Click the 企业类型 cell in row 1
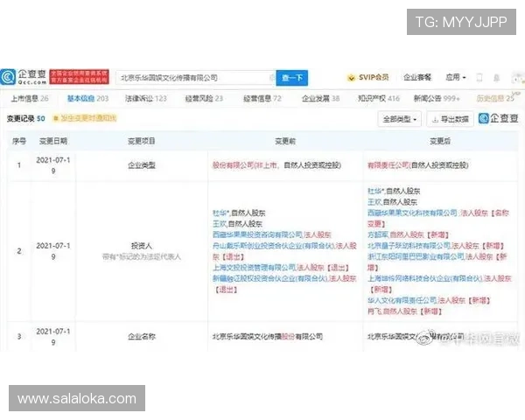This screenshot has height=420, width=525. pos(142,165)
